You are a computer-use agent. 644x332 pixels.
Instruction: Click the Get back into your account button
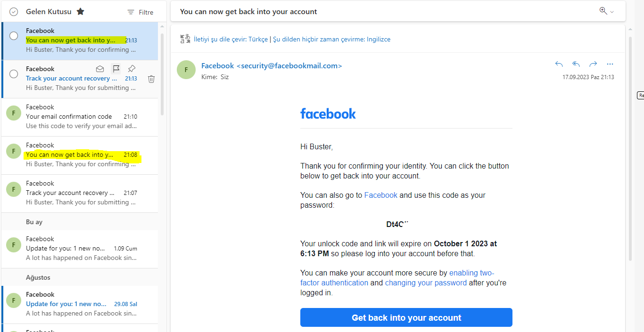coord(406,317)
